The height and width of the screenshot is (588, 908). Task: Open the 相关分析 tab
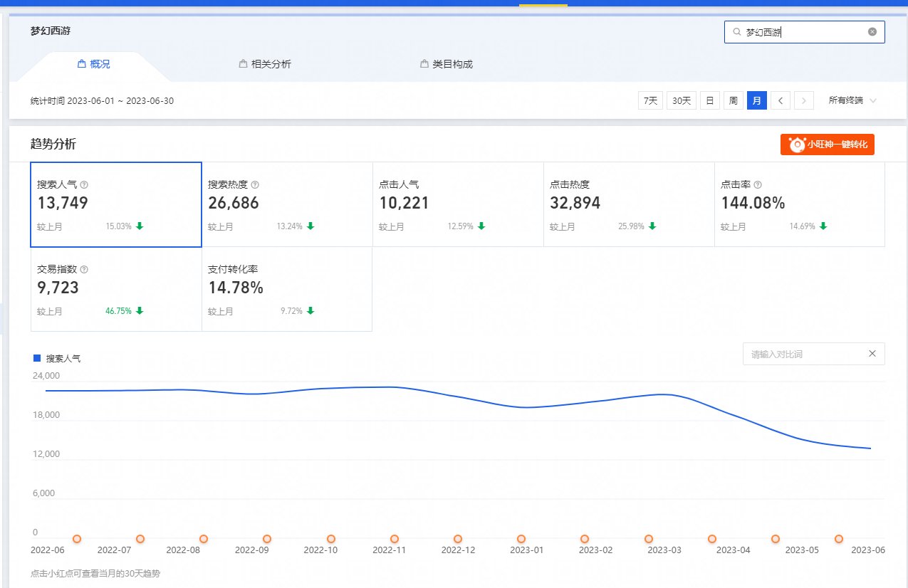click(265, 64)
